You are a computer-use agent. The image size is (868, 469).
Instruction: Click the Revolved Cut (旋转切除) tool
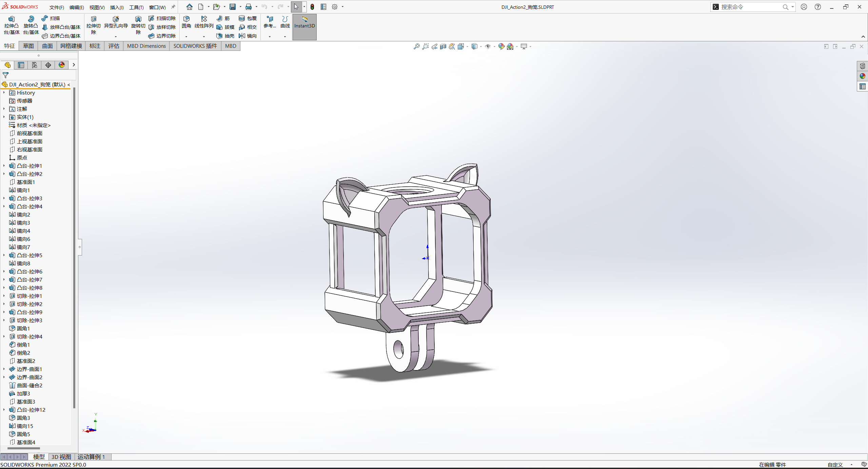click(x=138, y=25)
